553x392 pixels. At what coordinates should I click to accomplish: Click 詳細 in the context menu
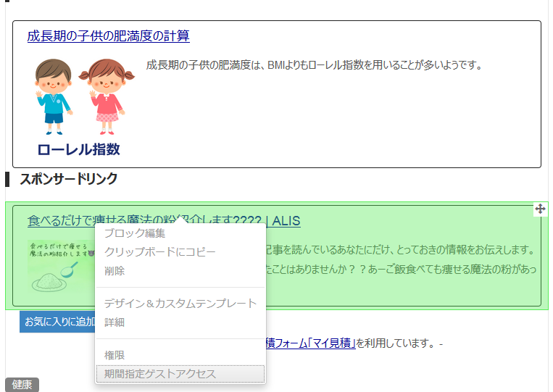[x=115, y=322]
